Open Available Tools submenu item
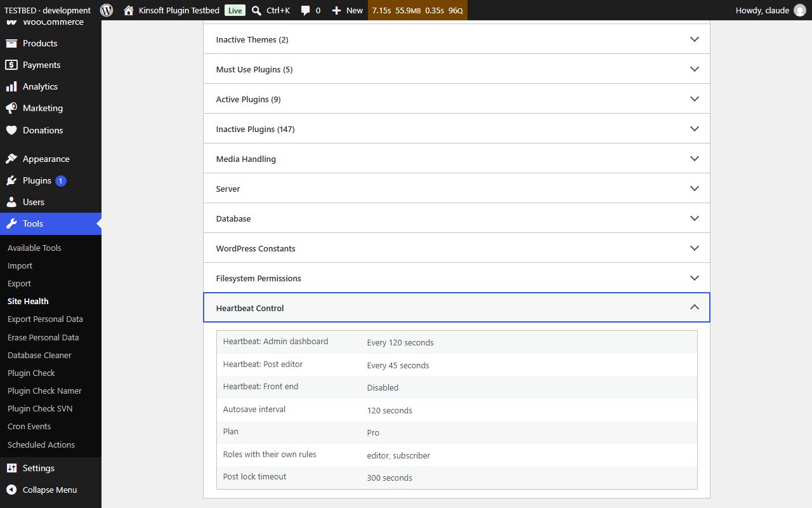The width and height of the screenshot is (812, 508). (x=34, y=248)
